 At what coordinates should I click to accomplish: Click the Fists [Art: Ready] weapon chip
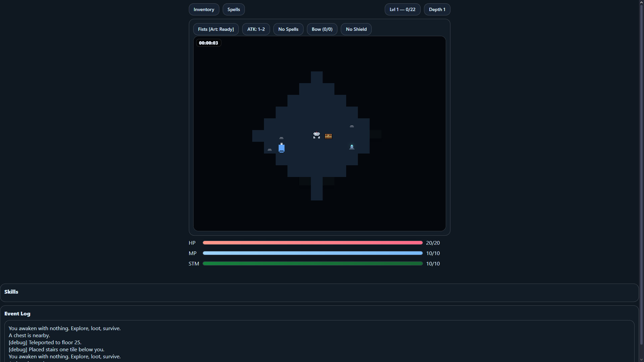216,29
